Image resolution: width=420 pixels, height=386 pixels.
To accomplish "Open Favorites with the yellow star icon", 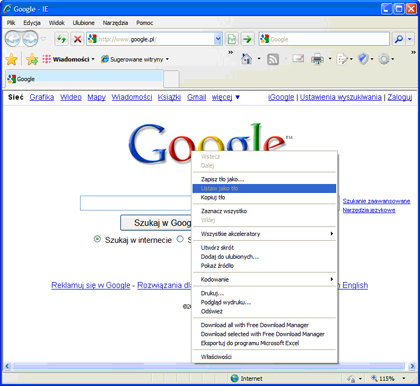I will (12, 59).
